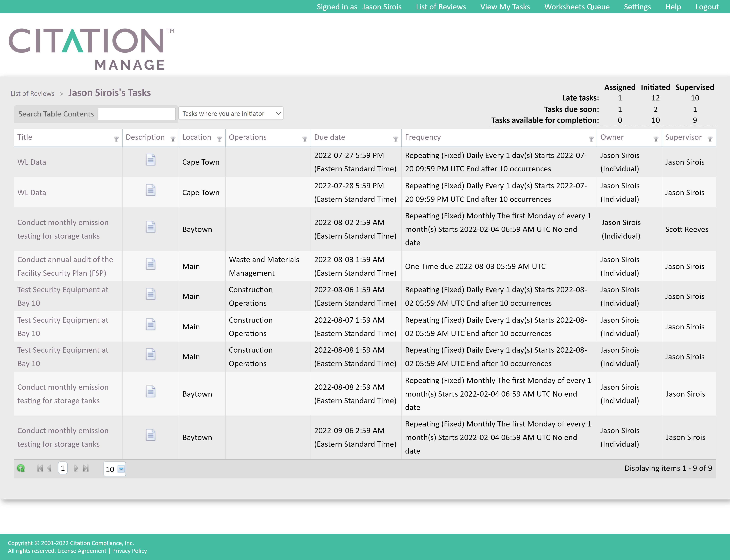The height and width of the screenshot is (560, 730).
Task: Click the Operations column filter icon
Action: pyautogui.click(x=305, y=139)
